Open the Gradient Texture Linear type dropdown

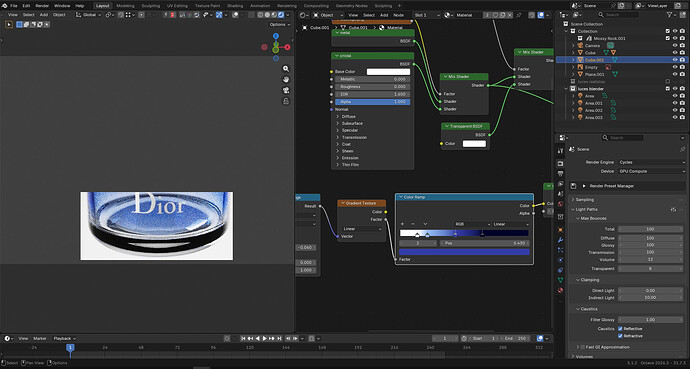point(362,229)
